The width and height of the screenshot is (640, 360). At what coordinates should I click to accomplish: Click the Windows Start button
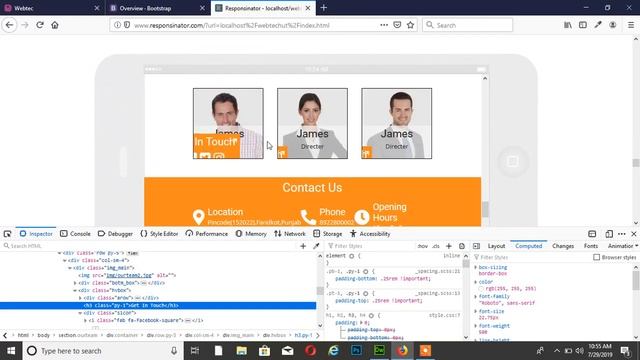(11, 351)
